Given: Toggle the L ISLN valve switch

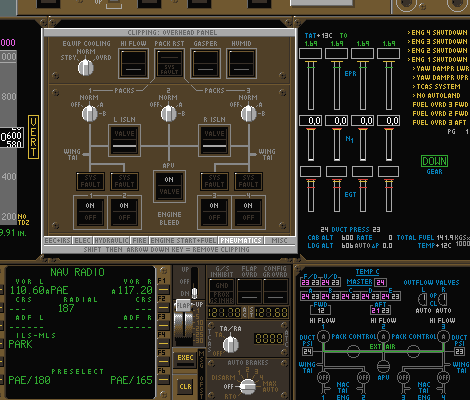Looking at the screenshot, I should click(x=124, y=141).
